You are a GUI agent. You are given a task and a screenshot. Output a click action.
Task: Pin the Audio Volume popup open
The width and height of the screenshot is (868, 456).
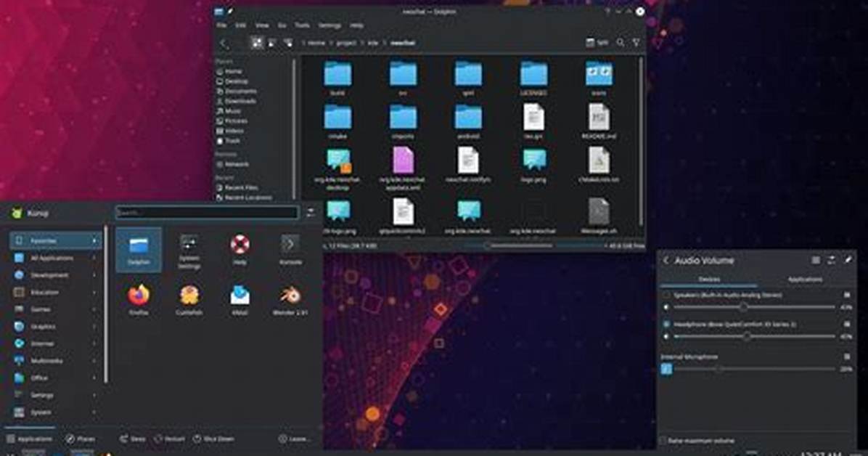pyautogui.click(x=848, y=260)
